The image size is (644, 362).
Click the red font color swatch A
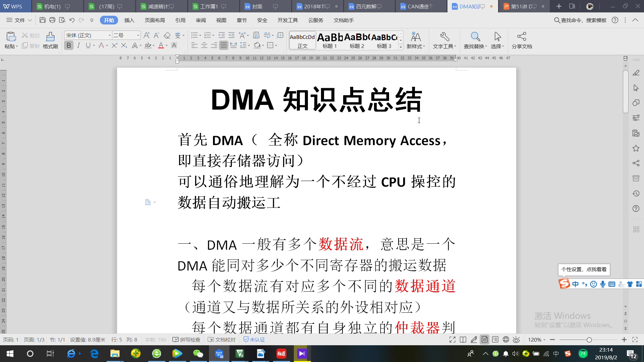161,45
